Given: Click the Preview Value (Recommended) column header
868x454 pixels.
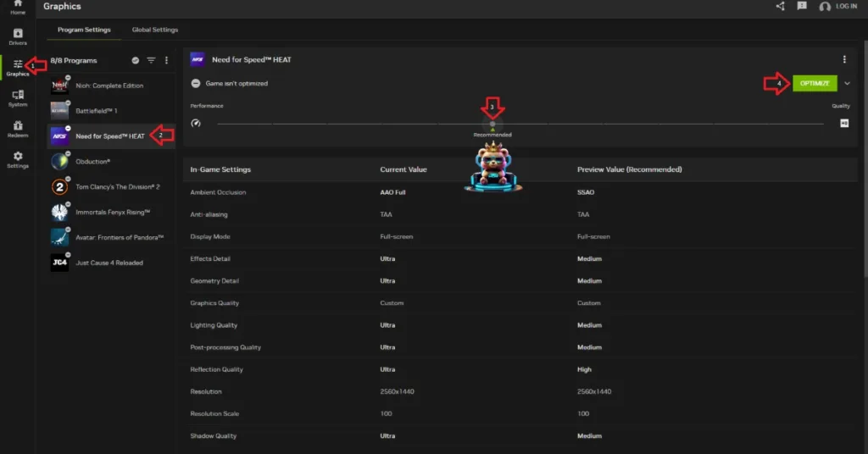Looking at the screenshot, I should coord(630,169).
